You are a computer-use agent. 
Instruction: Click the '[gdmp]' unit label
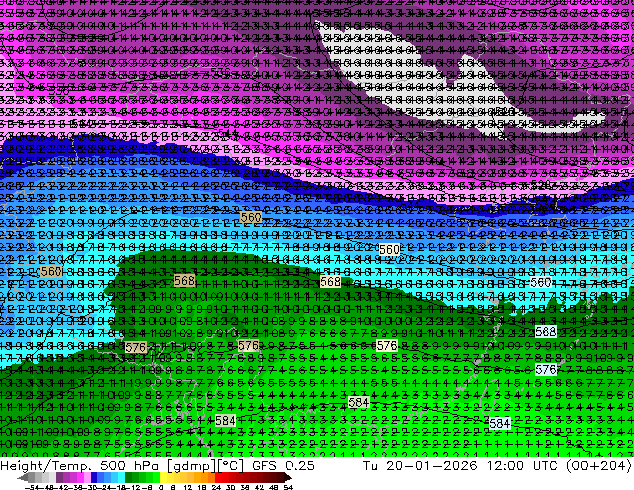click(190, 466)
